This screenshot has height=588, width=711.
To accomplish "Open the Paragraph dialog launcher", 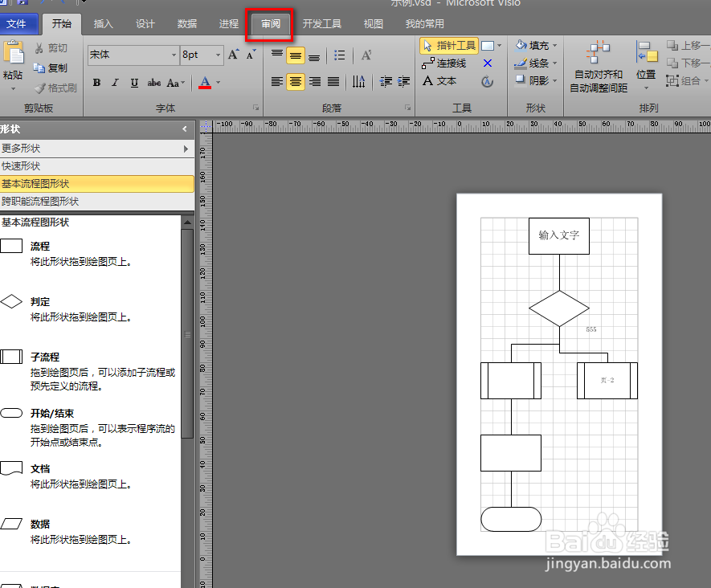I will (x=407, y=108).
